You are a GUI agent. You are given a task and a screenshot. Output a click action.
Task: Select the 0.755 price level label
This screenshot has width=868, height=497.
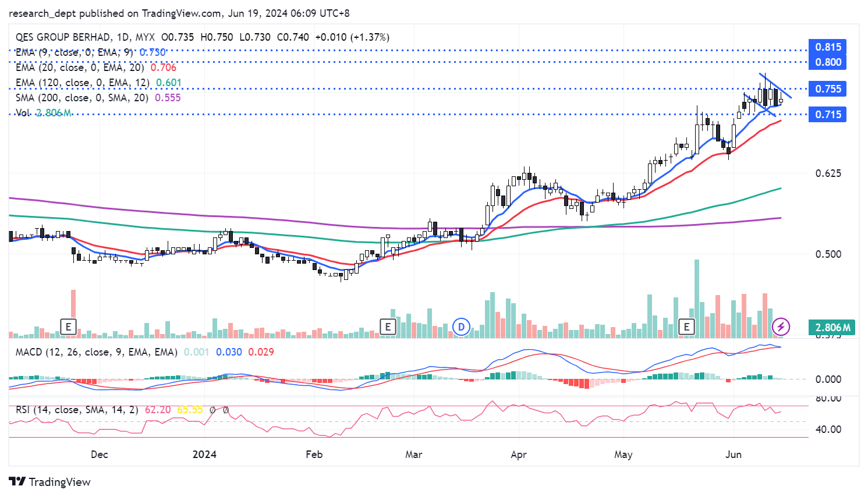pos(827,89)
